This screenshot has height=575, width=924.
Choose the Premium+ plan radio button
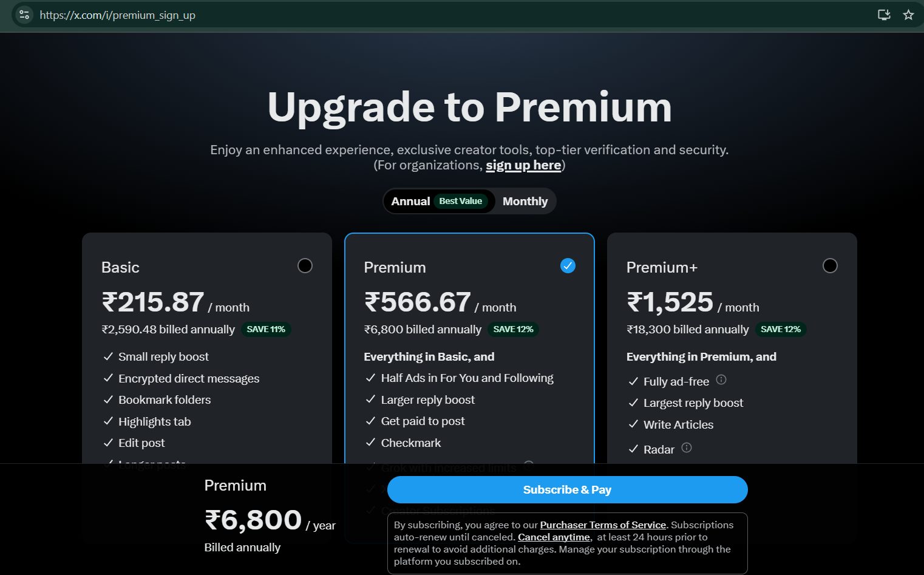(830, 266)
